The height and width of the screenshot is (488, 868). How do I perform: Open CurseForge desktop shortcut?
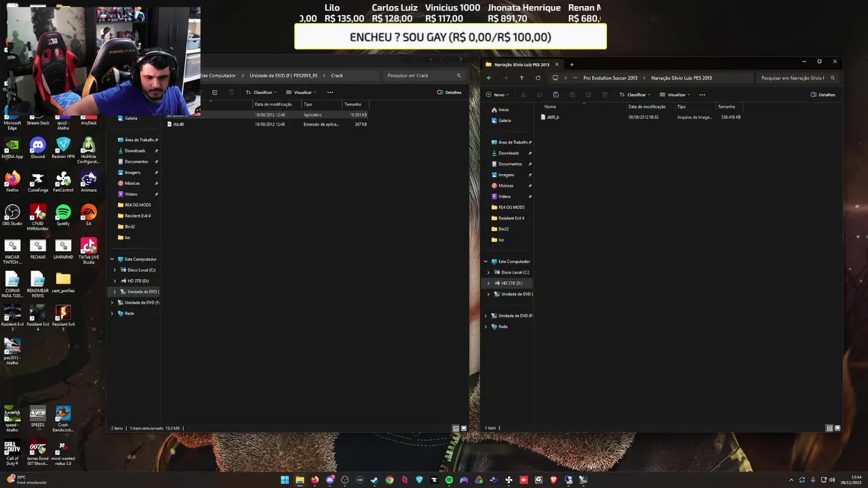pyautogui.click(x=38, y=182)
